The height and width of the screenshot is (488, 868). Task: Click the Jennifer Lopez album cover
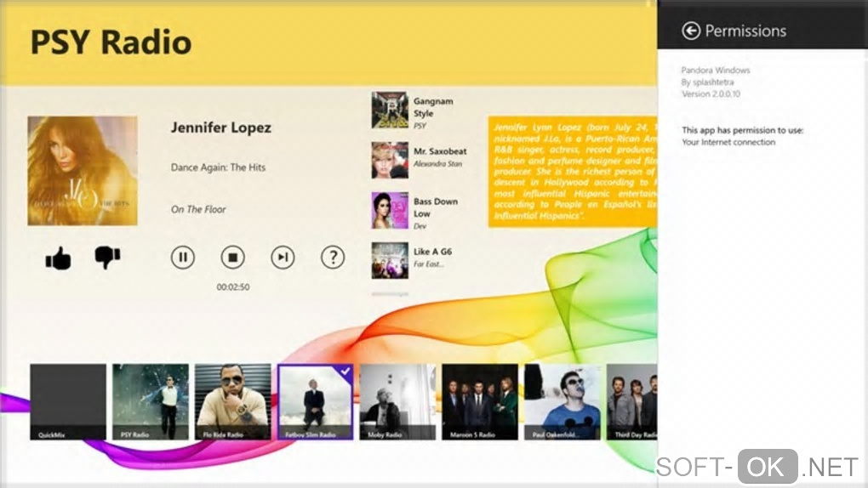tap(83, 170)
